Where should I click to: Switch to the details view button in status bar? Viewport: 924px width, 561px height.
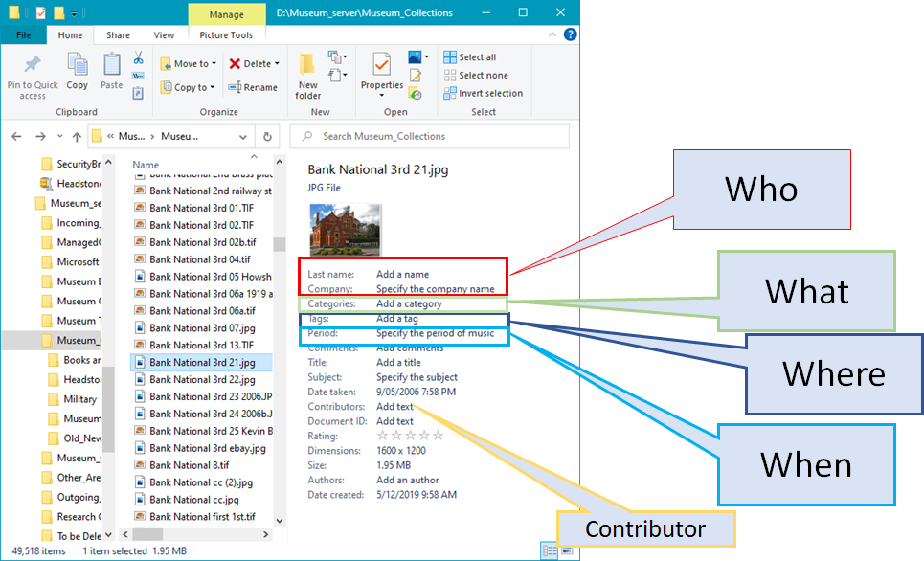tap(550, 551)
